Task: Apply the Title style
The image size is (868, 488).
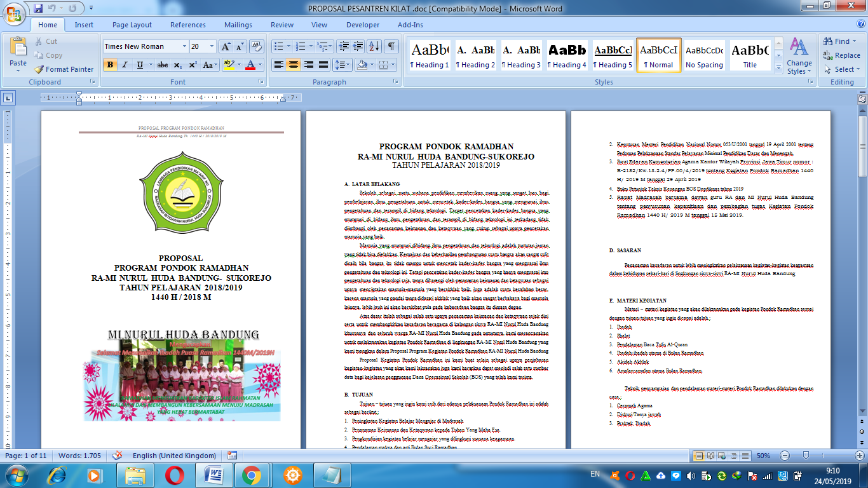Action: pos(750,55)
